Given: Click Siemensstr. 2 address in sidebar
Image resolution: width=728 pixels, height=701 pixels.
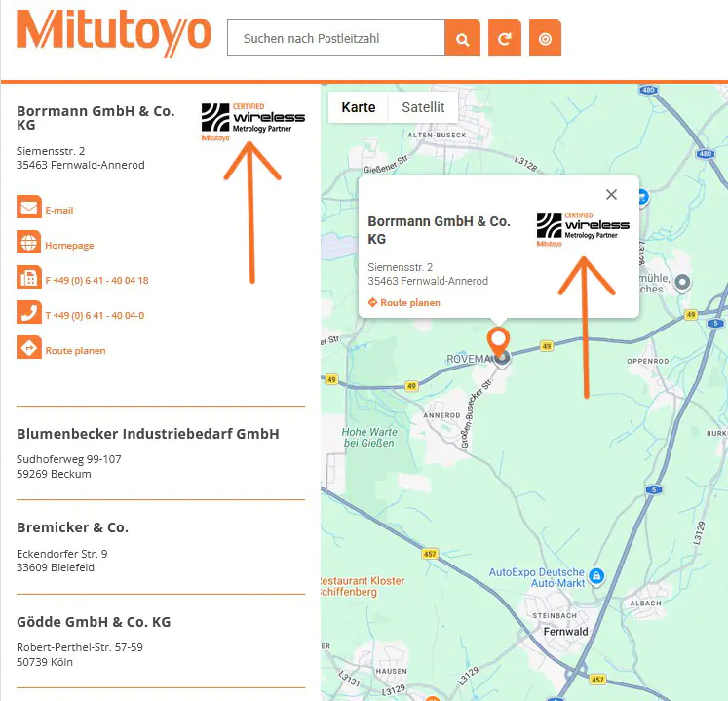Looking at the screenshot, I should pyautogui.click(x=51, y=151).
